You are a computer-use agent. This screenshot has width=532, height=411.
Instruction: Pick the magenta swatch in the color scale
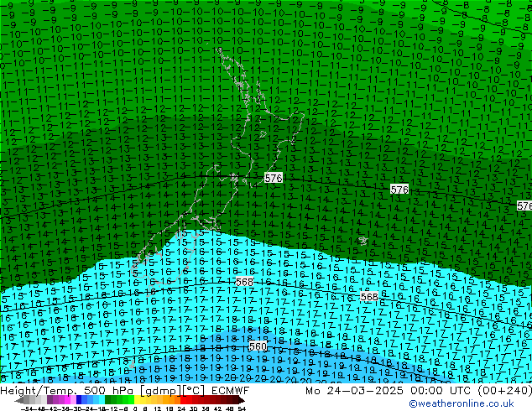click(67, 401)
